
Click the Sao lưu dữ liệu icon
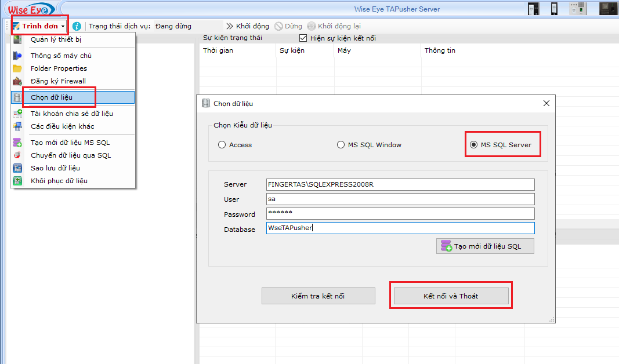click(x=18, y=168)
